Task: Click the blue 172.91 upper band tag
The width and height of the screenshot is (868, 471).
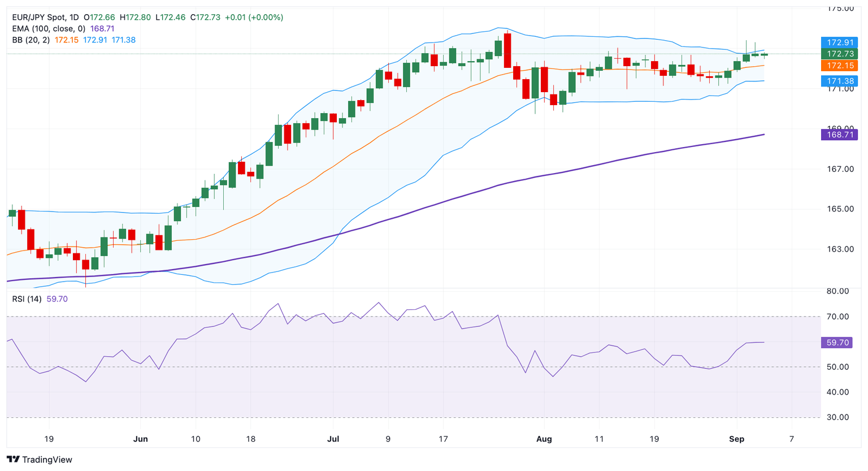Action: pos(840,42)
